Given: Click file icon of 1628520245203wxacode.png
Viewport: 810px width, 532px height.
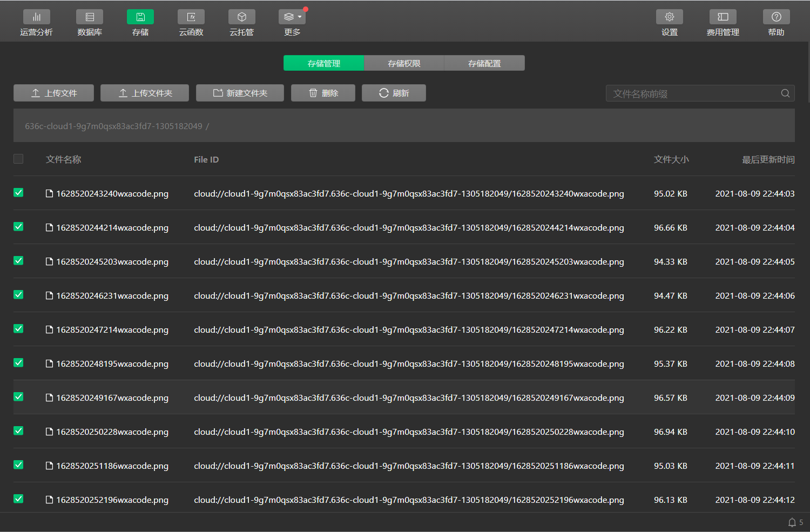Looking at the screenshot, I should tap(50, 261).
